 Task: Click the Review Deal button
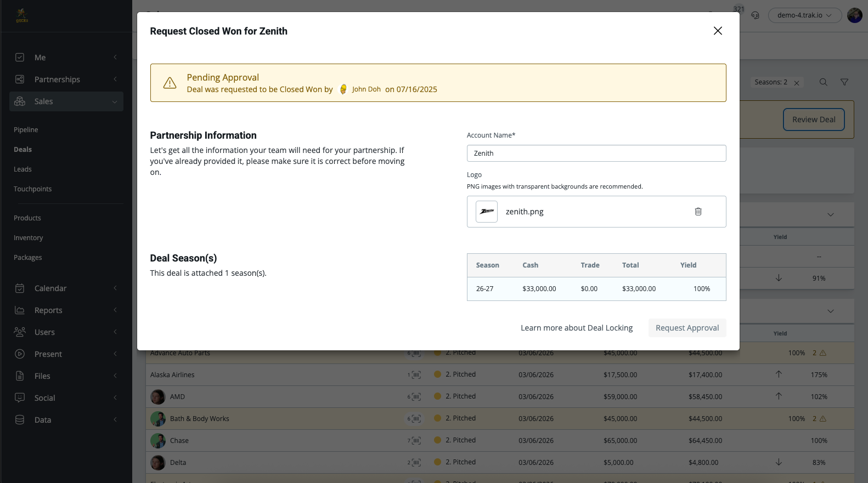coord(814,120)
